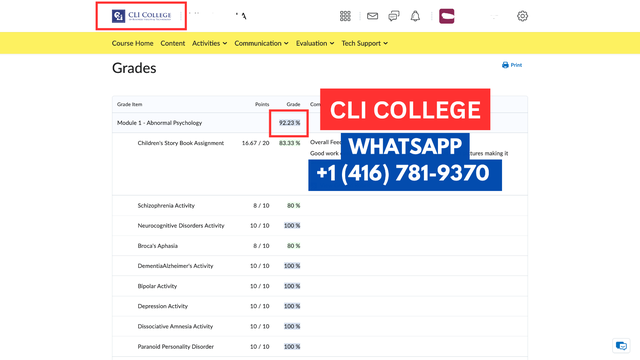Click 80 % grade for Broca's Aphasia
Image resolution: width=640 pixels, height=360 pixels.
click(x=293, y=246)
